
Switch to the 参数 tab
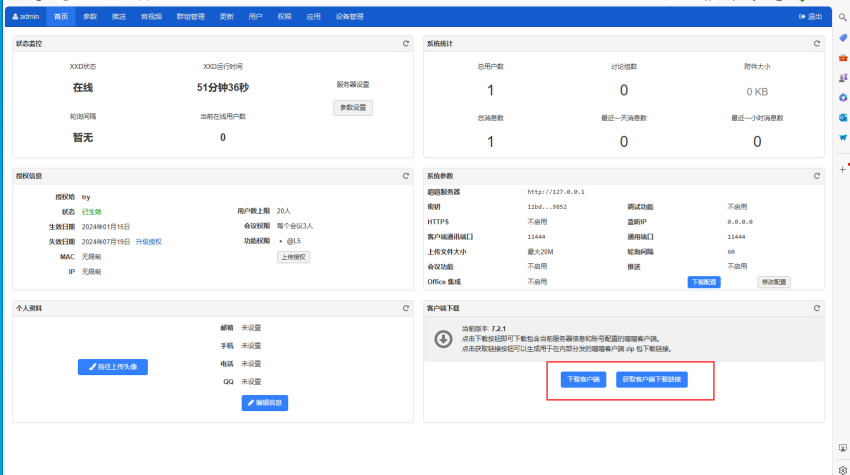[x=90, y=17]
